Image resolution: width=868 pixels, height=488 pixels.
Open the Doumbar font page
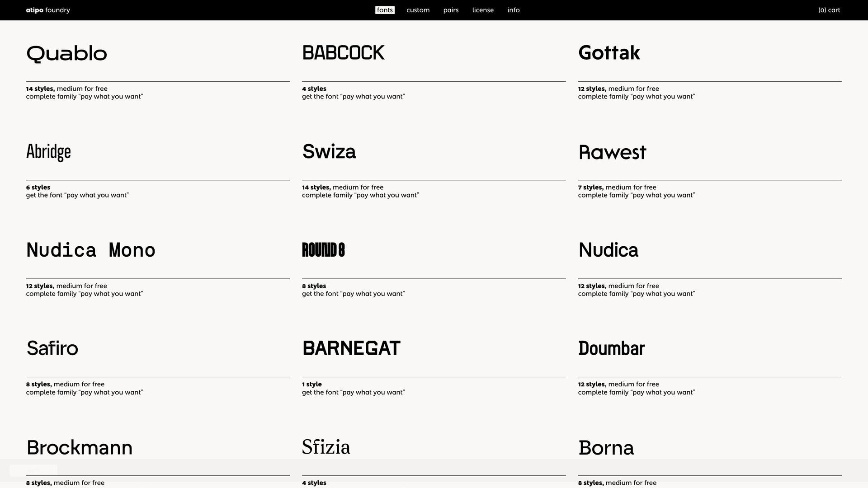[611, 348]
